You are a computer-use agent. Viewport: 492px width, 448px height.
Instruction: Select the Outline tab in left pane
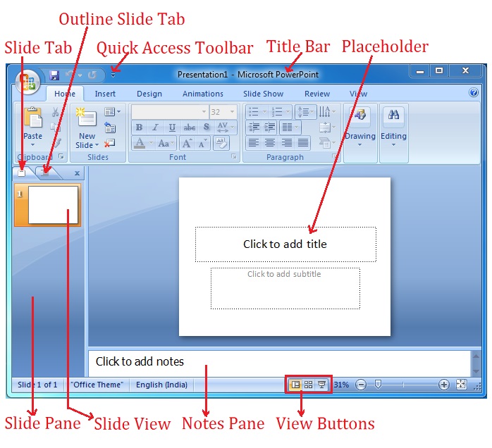point(46,173)
